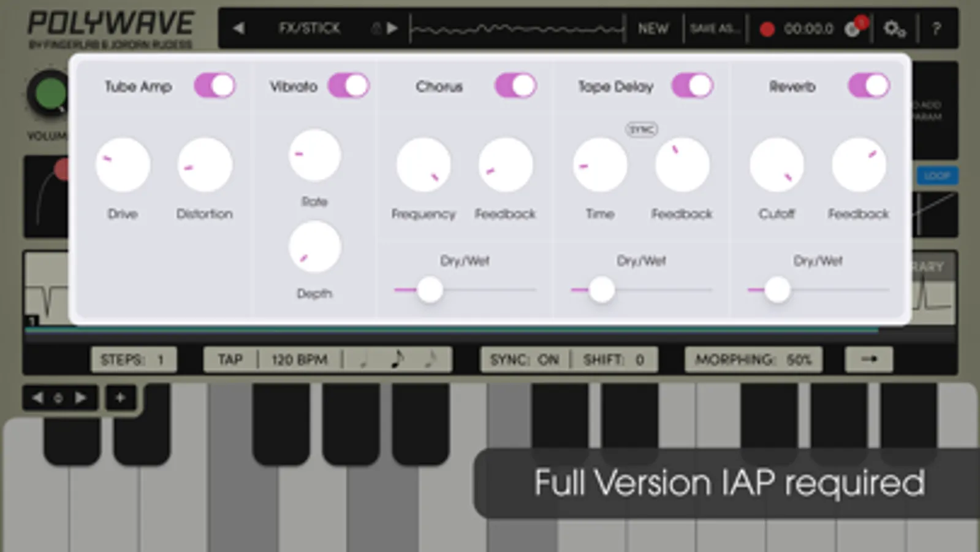980x552 pixels.
Task: Lock the preset with the padlock icon
Action: click(376, 28)
